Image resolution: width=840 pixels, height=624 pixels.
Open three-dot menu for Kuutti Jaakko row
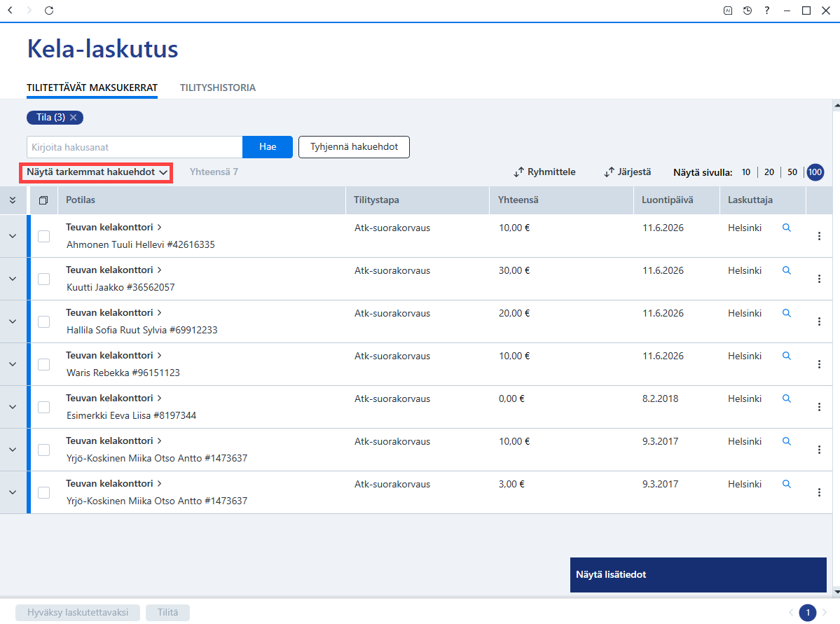[x=819, y=279]
